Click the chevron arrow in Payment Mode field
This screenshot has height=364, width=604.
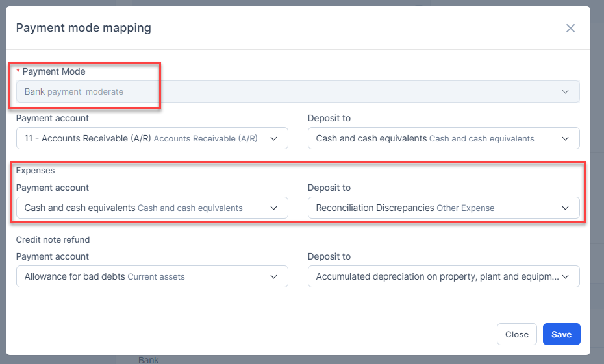(564, 91)
